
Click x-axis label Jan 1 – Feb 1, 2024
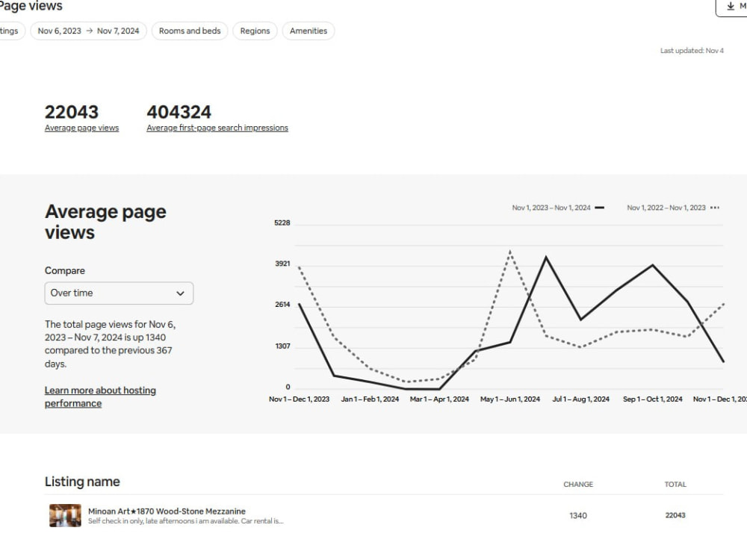point(370,399)
